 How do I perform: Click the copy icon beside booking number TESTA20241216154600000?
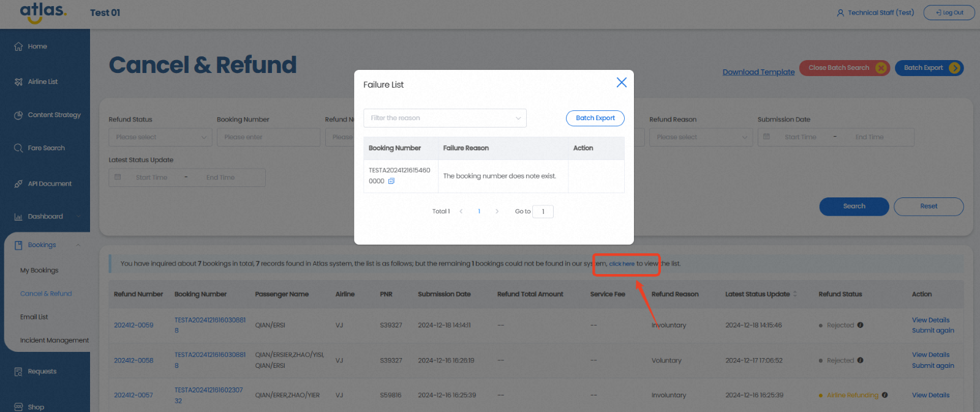click(x=391, y=181)
